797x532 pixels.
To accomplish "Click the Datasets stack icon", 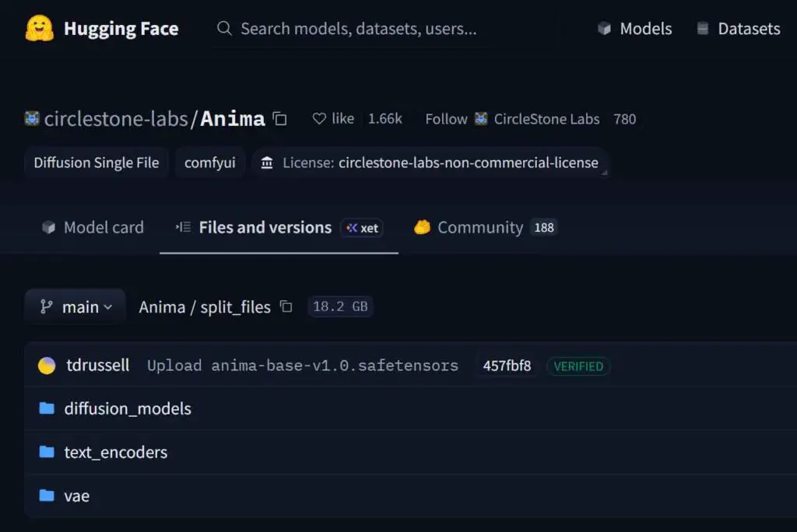I will coord(703,29).
